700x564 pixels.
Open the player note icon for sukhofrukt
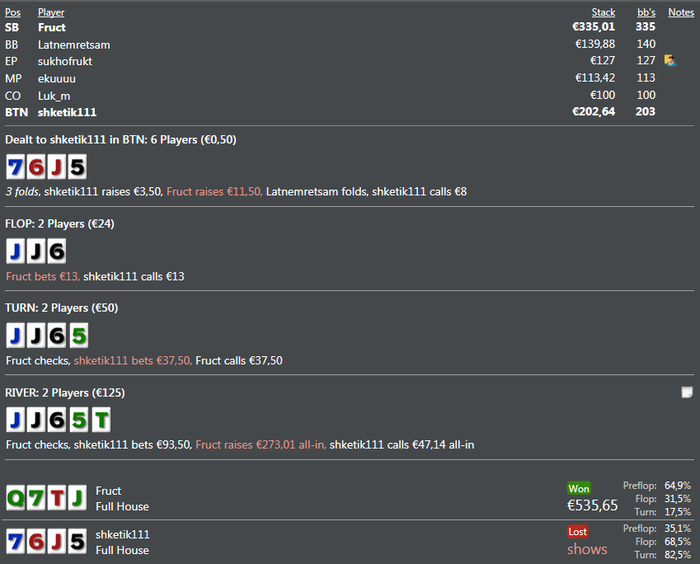(x=670, y=61)
